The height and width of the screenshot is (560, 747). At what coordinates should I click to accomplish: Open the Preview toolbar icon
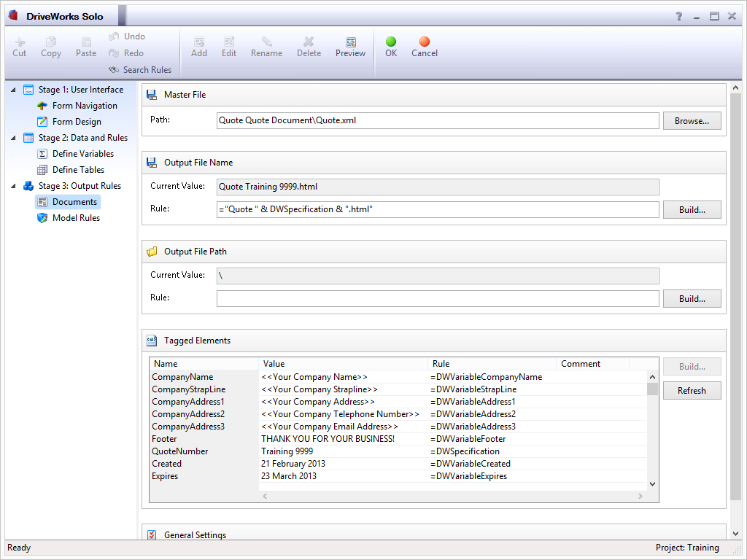(x=351, y=42)
